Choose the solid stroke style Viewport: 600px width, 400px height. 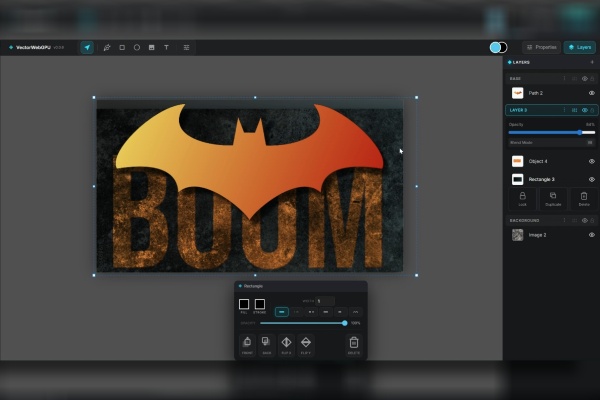pyautogui.click(x=282, y=312)
